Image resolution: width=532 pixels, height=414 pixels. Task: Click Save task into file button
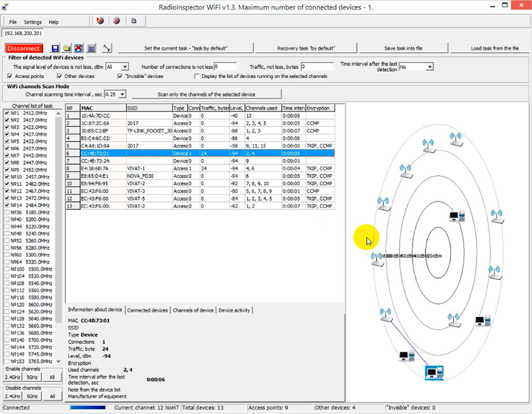tap(403, 48)
